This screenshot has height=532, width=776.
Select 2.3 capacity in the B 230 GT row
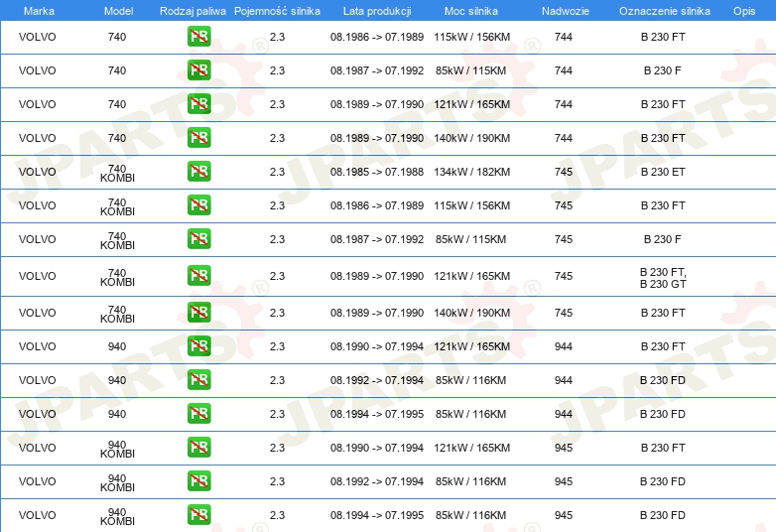click(277, 276)
